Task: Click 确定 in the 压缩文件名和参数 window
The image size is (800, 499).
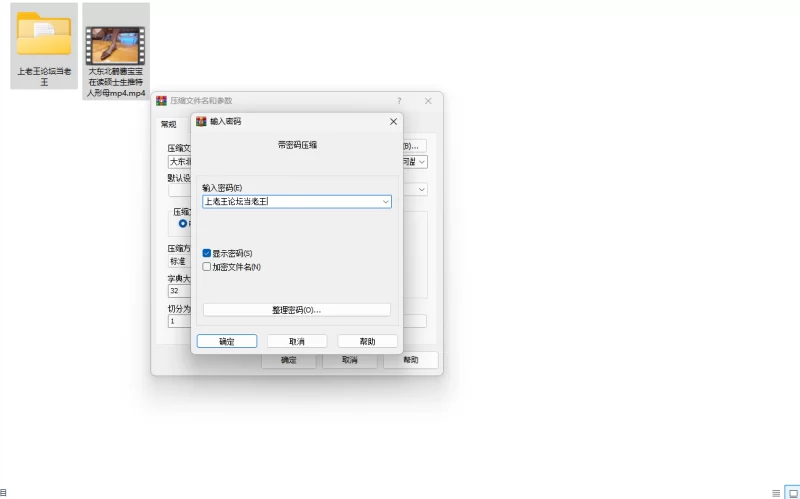Action: (x=289, y=360)
